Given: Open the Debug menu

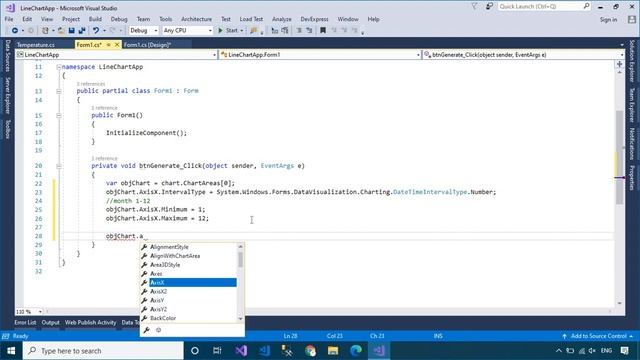Looking at the screenshot, I should pyautogui.click(x=119, y=19).
